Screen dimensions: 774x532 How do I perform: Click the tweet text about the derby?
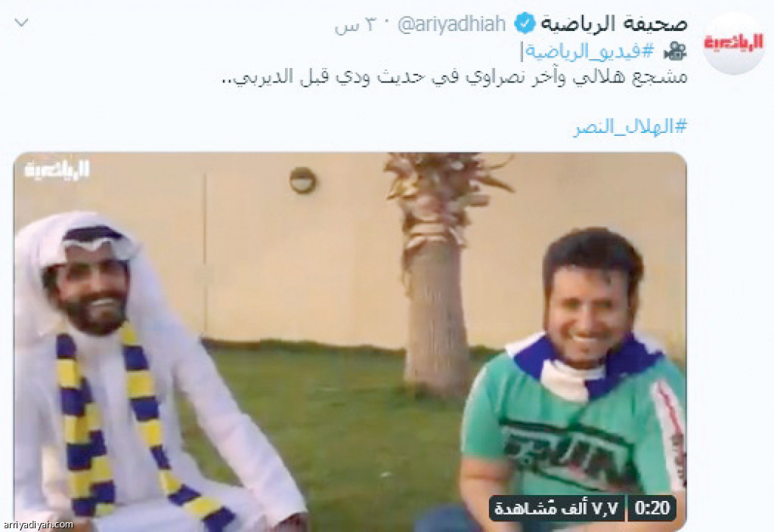pyautogui.click(x=454, y=77)
